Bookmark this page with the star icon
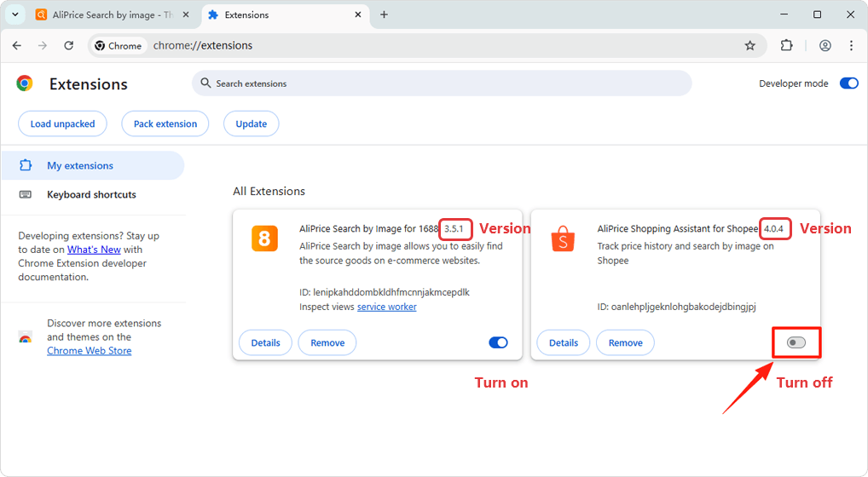Viewport: 868px width, 477px height. 749,46
